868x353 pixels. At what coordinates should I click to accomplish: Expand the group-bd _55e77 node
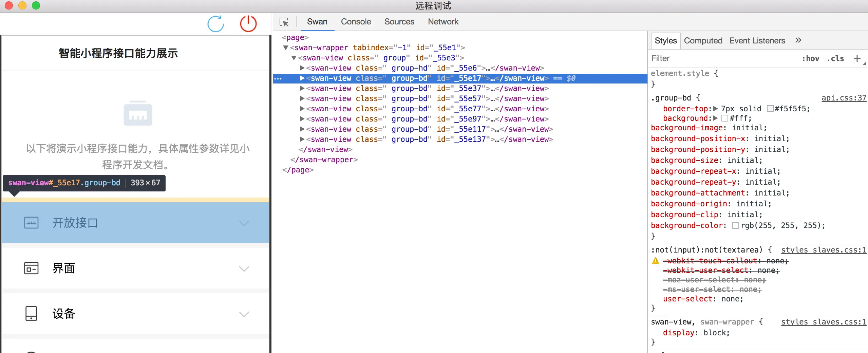click(x=302, y=109)
